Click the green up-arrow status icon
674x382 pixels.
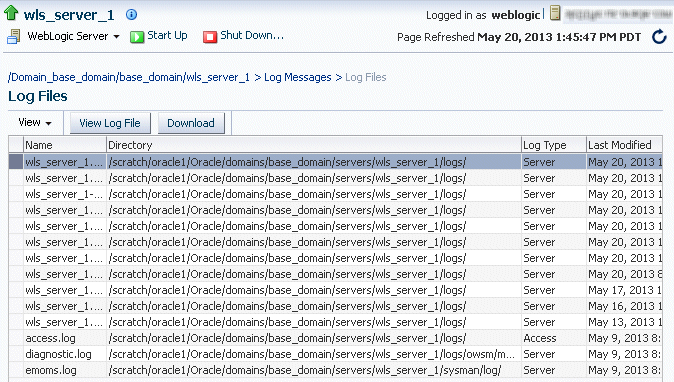click(x=11, y=13)
